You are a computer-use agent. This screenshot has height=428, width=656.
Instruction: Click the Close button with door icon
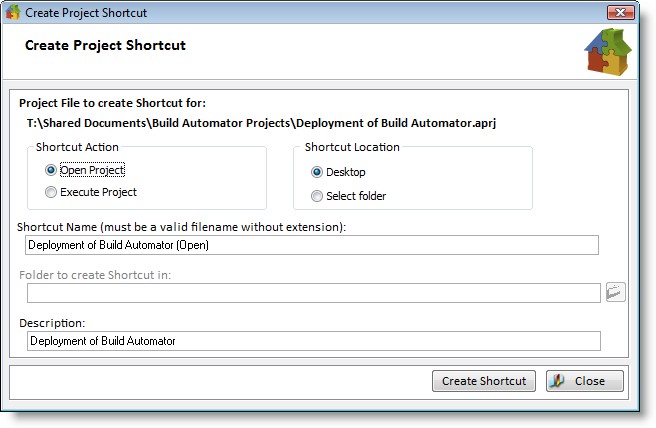pyautogui.click(x=584, y=381)
